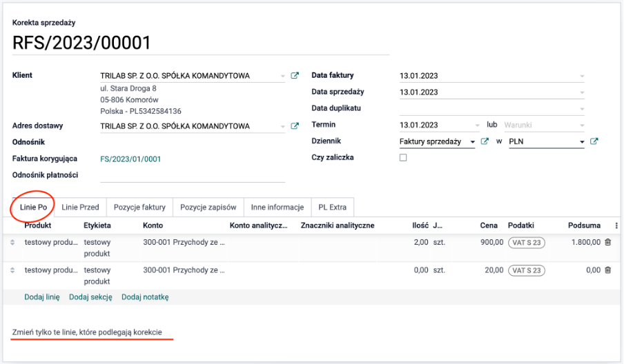The height and width of the screenshot is (364, 624).
Task: Open external link next to Faktury sprzedaży journal
Action: pyautogui.click(x=485, y=141)
